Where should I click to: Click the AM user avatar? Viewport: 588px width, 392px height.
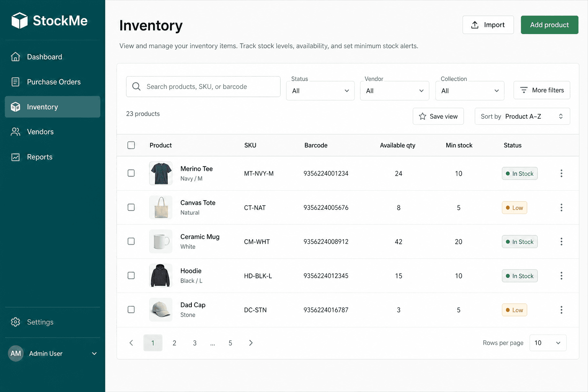[x=16, y=353]
